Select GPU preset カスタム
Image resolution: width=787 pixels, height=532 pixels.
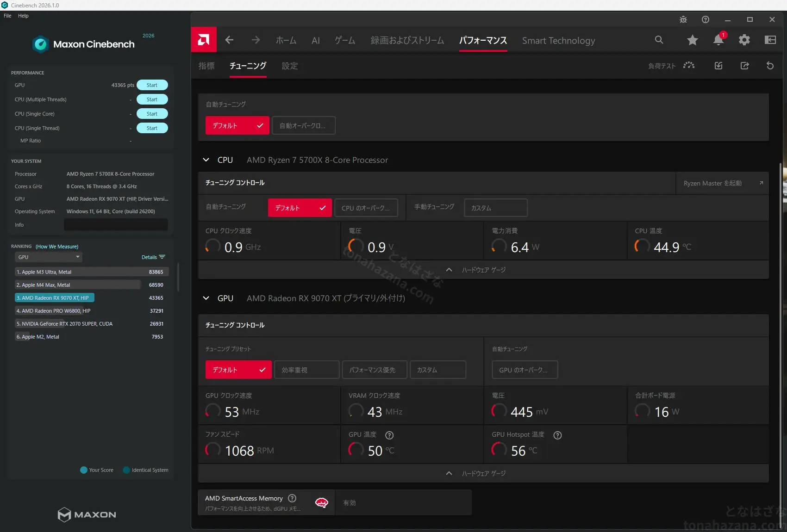(x=438, y=370)
